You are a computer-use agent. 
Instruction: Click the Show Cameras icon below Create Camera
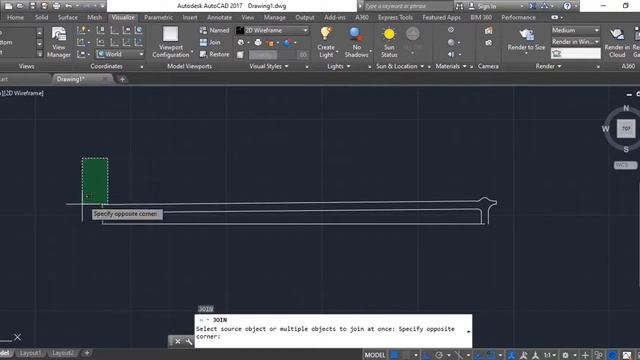[x=489, y=43]
